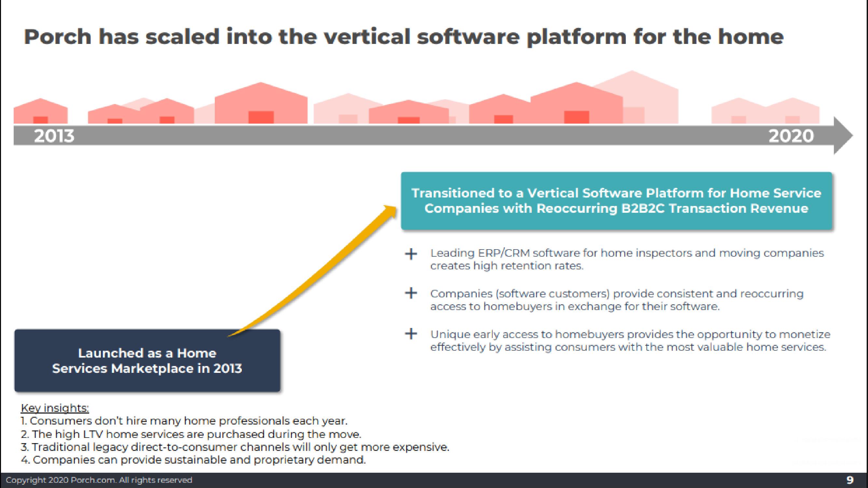The width and height of the screenshot is (868, 488).
Task: Click the slide page number 9
Action: [x=850, y=480]
